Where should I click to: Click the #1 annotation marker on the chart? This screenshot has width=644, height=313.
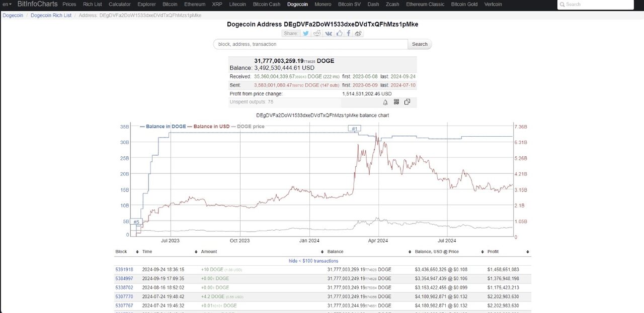point(355,129)
